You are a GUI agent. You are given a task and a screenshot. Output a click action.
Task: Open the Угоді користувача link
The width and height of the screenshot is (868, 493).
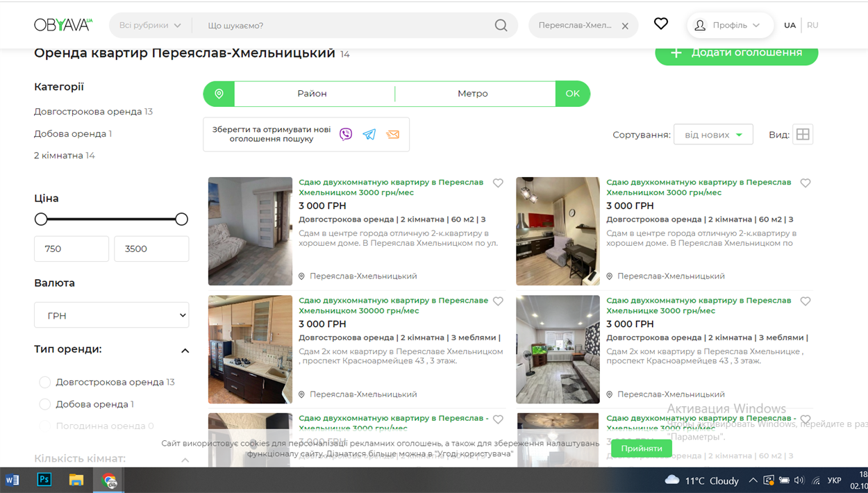(475, 454)
